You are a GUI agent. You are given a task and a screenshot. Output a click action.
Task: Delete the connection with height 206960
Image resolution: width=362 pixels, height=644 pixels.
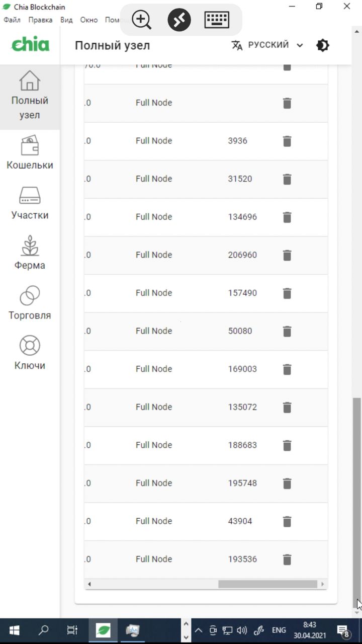pyautogui.click(x=287, y=256)
